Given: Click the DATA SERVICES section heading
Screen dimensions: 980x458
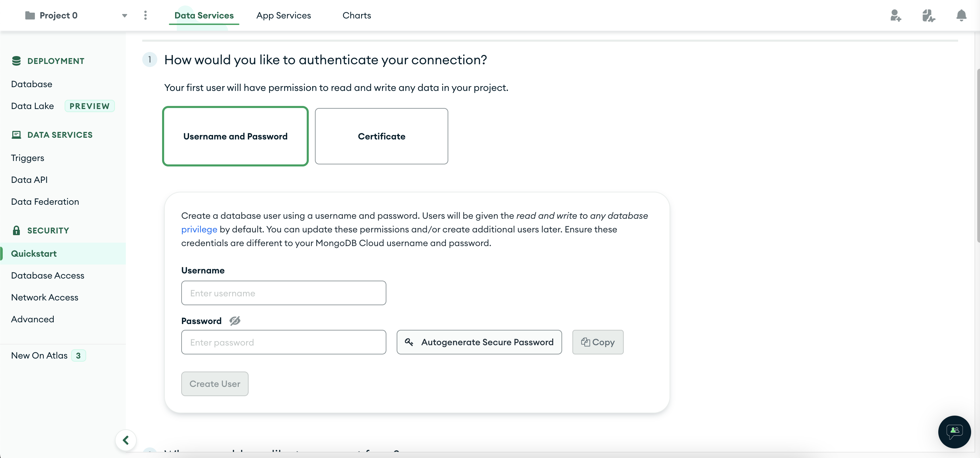Looking at the screenshot, I should click(x=60, y=135).
